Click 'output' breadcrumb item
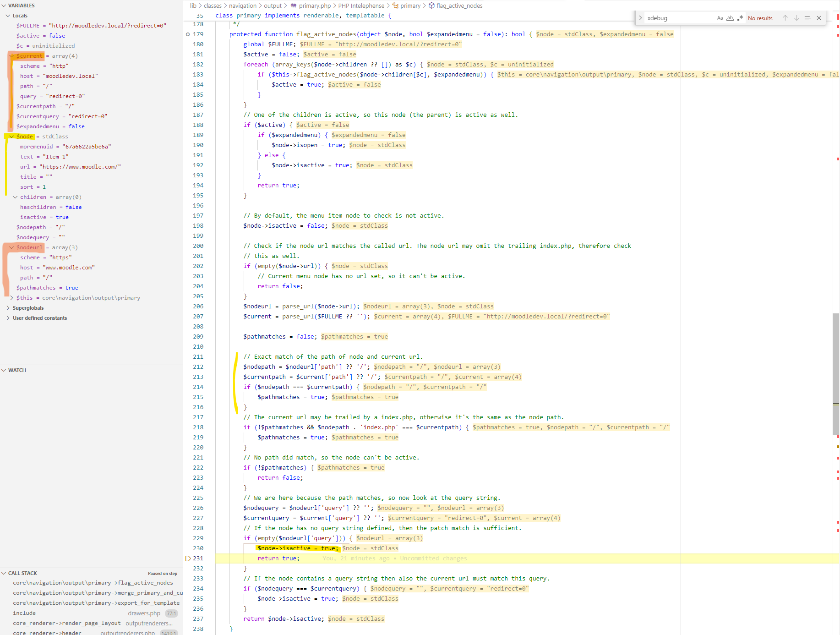Image resolution: width=840 pixels, height=635 pixels. (273, 5)
